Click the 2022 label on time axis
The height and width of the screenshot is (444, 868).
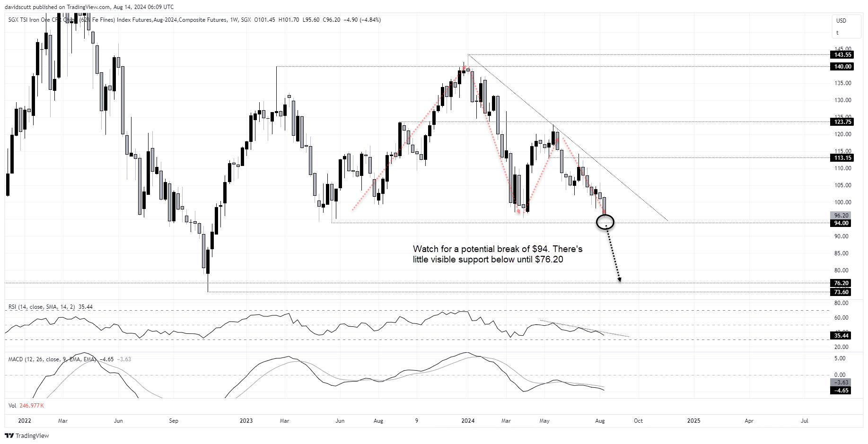[25, 421]
